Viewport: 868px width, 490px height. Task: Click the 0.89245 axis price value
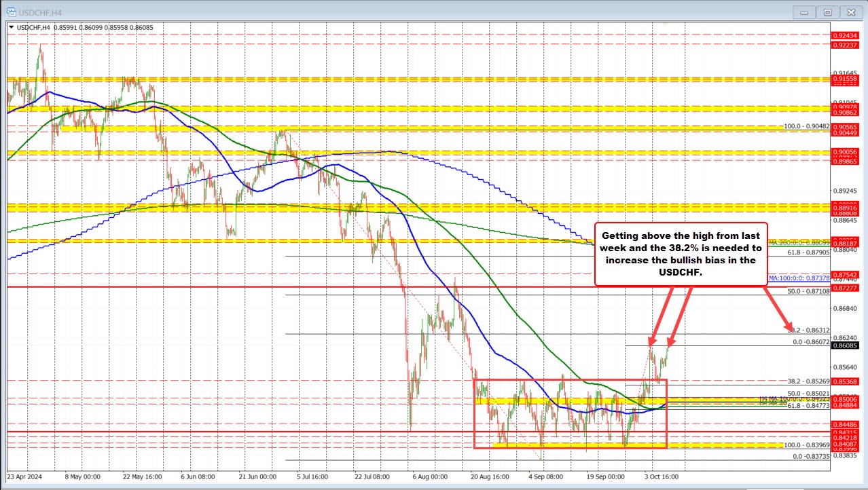846,191
